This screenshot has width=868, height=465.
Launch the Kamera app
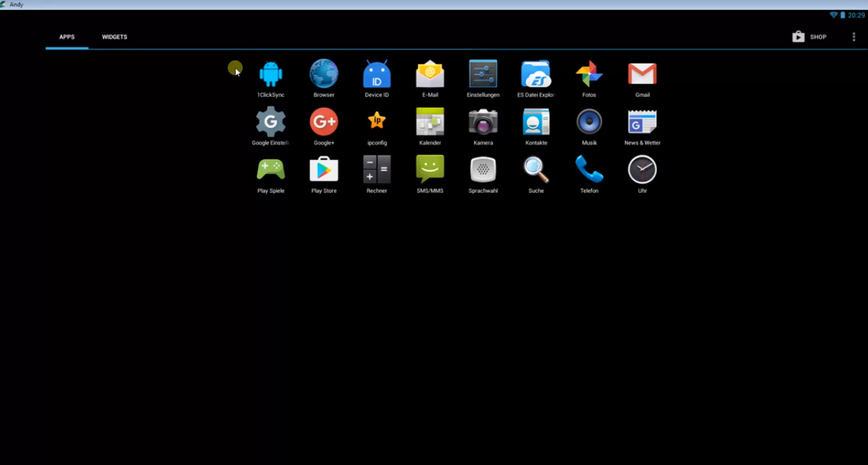483,122
